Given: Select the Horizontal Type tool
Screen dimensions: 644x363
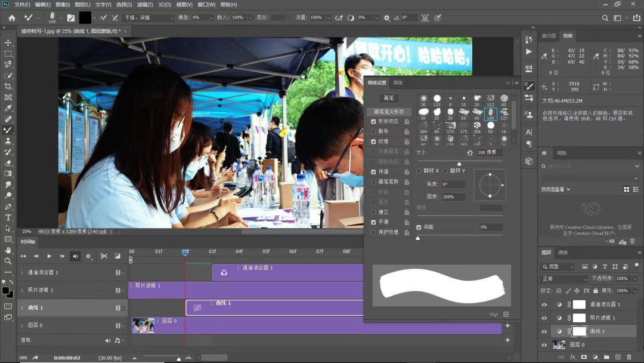Looking at the screenshot, I should (x=8, y=217).
